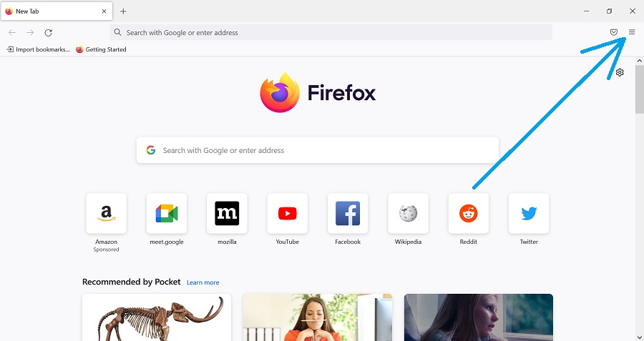Click the Recommended by Pocket heading
644x341 pixels.
(132, 282)
